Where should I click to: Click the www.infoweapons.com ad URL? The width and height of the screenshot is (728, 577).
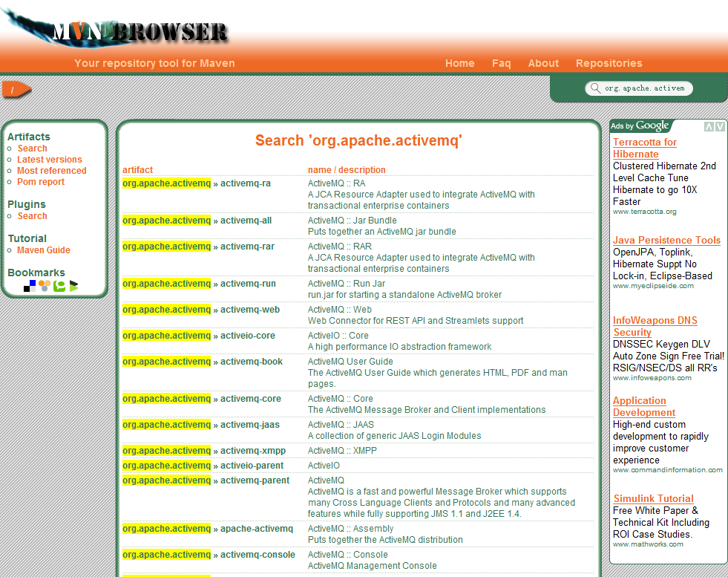(x=652, y=378)
